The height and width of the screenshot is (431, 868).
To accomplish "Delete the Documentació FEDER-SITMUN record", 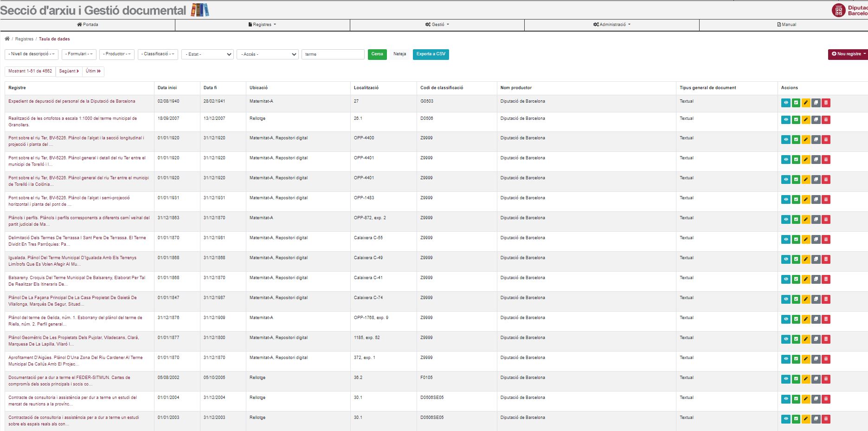I will (826, 379).
